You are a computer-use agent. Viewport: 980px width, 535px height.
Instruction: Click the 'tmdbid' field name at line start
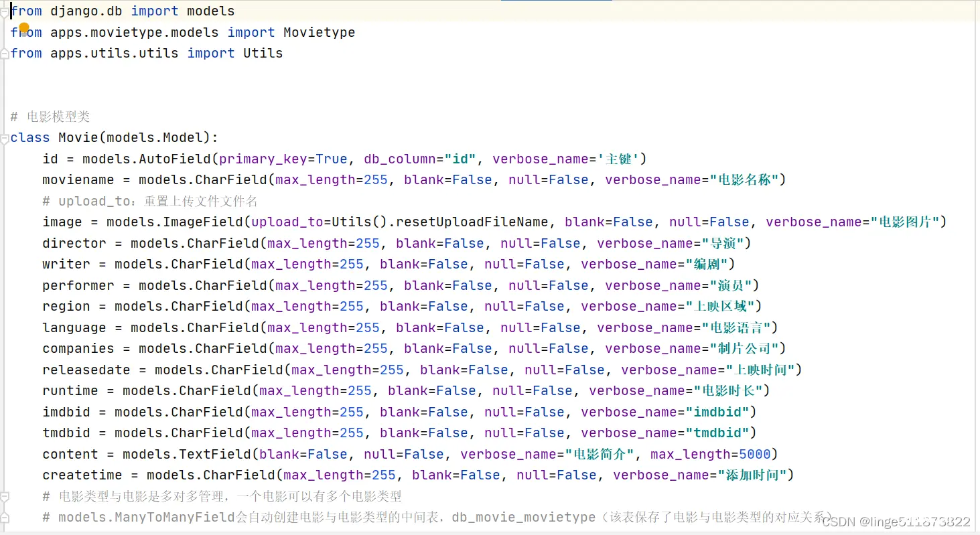(x=66, y=433)
